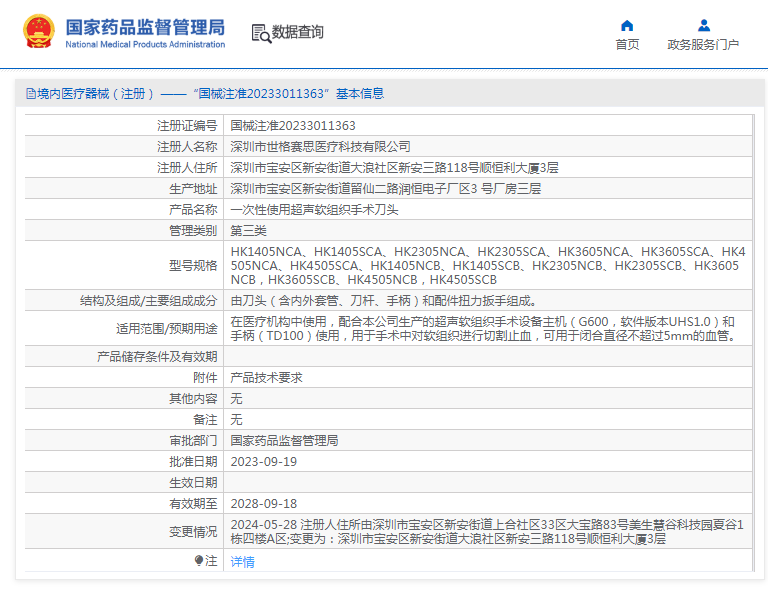Click the breadcrumb title 境内医疗器械（注册）
Viewport: 768px width, 594px height.
(x=96, y=94)
